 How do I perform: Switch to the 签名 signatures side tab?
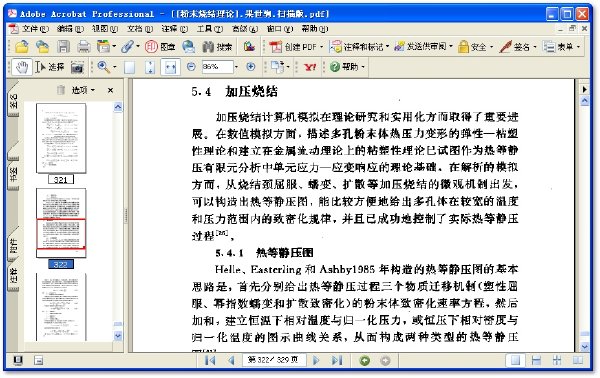[13, 101]
